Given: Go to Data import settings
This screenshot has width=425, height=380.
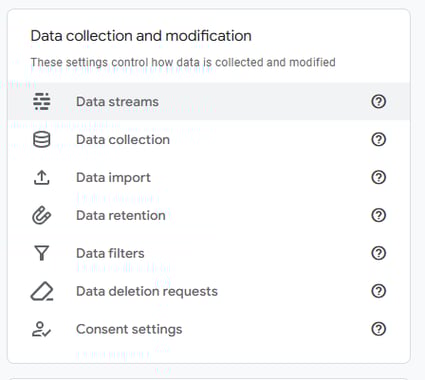Looking at the screenshot, I should point(209,177).
